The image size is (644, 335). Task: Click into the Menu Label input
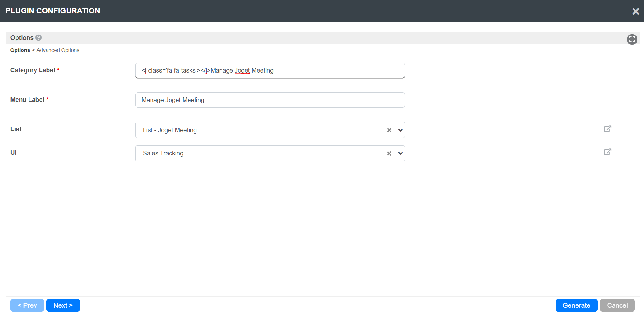[x=270, y=100]
